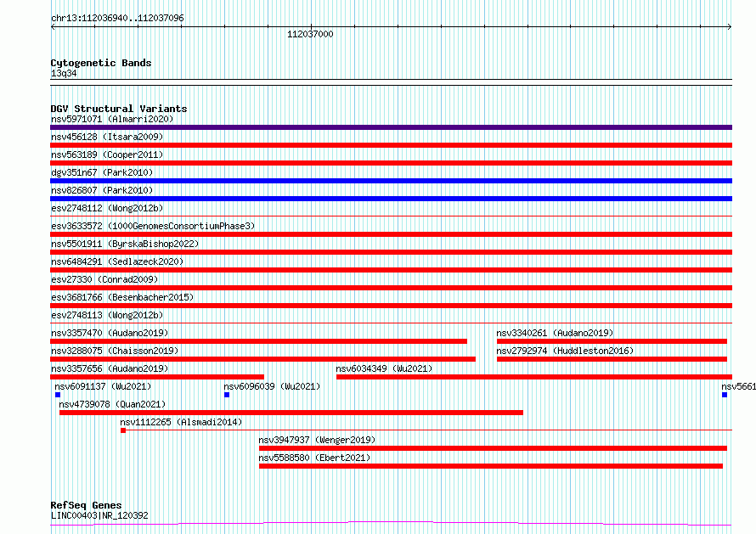The image size is (756, 534).
Task: Select the dark purple nsv5971071 variant bar
Action: coord(391,127)
